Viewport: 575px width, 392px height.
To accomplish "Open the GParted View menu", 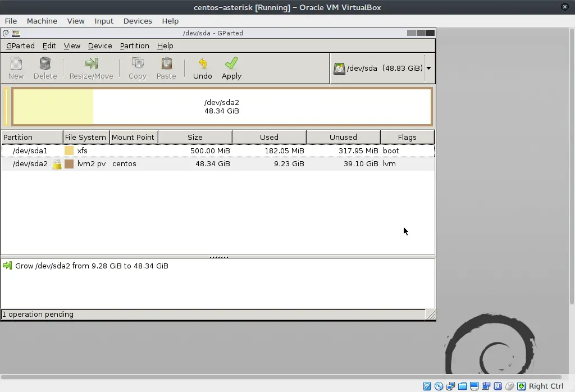I will coord(72,46).
